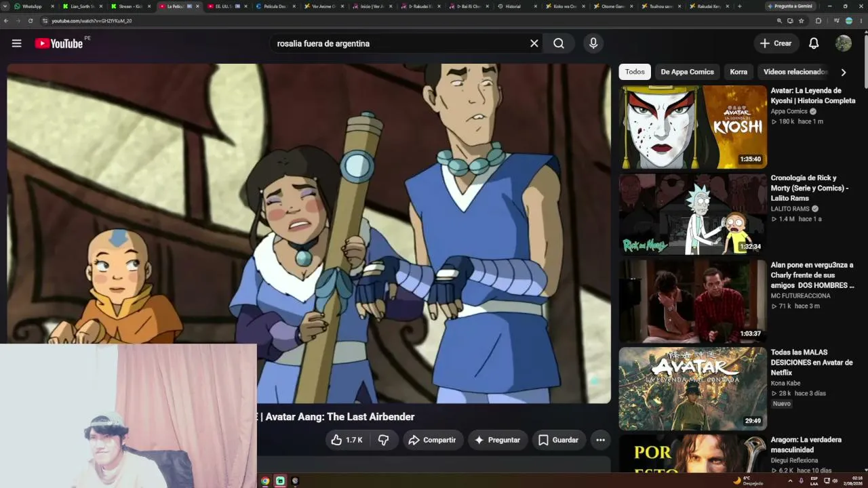Click the Preguntar button
The height and width of the screenshot is (488, 868).
498,440
